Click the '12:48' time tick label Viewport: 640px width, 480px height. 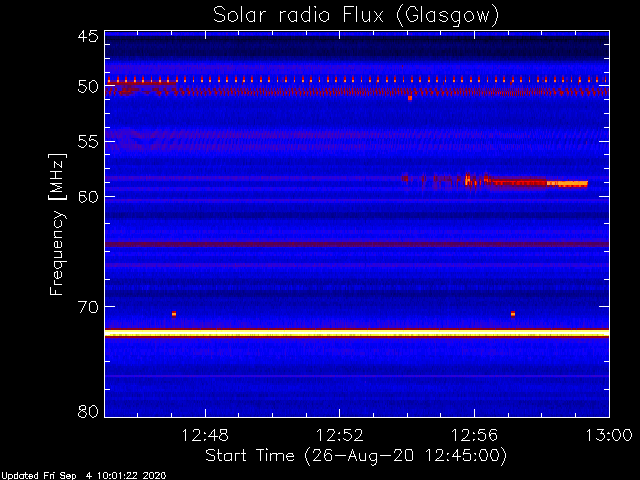point(205,436)
